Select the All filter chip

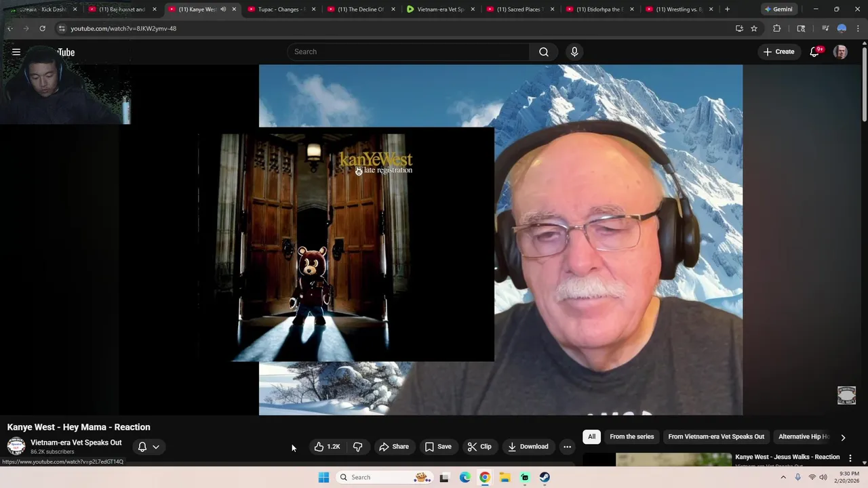[x=591, y=436]
